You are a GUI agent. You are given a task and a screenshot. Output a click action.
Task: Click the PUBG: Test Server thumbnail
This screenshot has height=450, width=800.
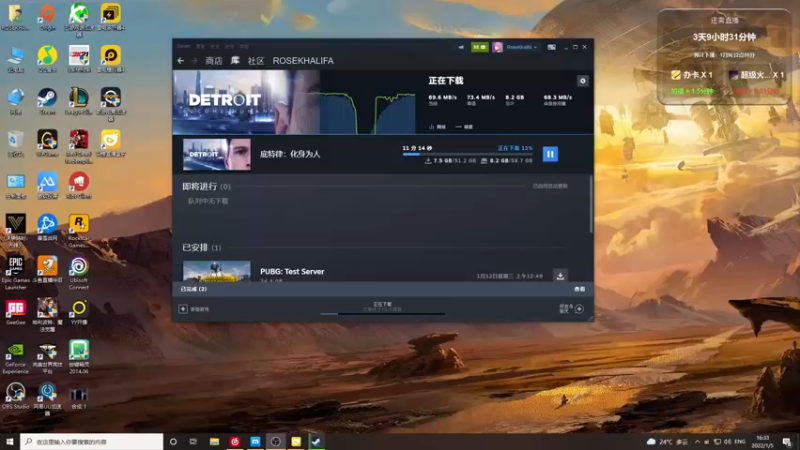coord(217,271)
